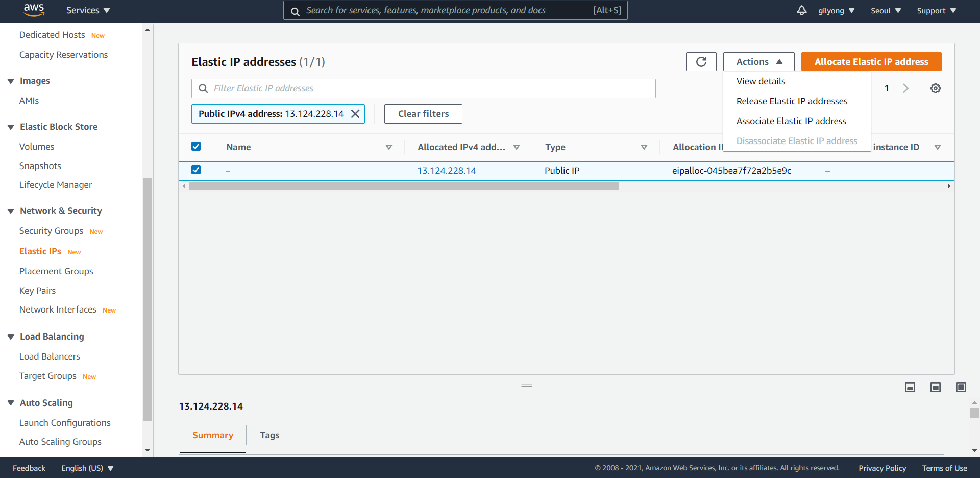
Task: Open AMIs in sidebar
Action: tap(29, 101)
